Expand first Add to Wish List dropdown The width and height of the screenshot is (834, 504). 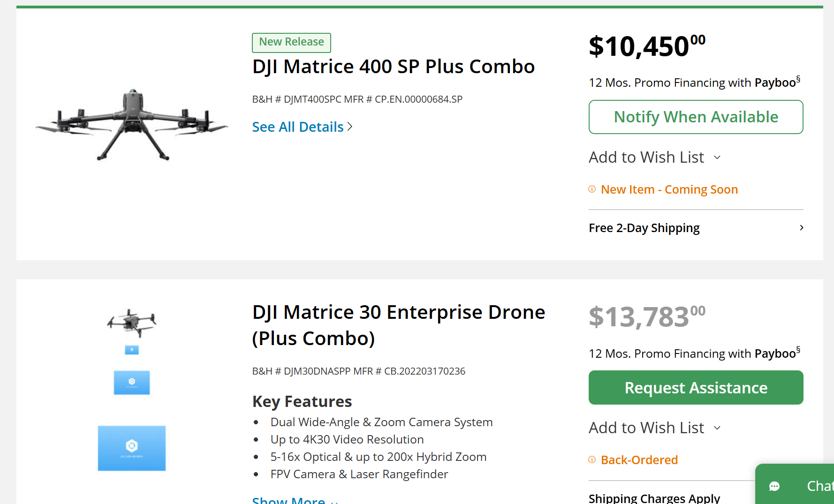click(x=717, y=158)
